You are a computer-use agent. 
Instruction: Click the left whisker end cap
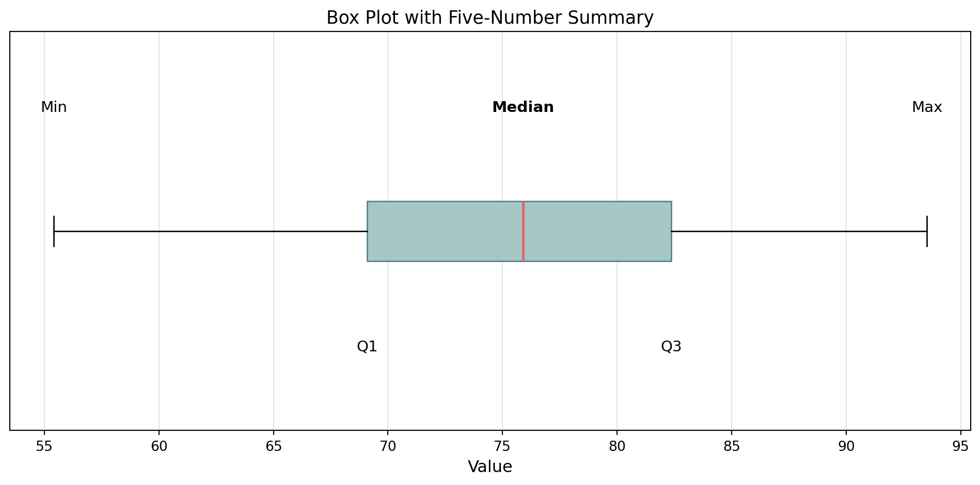pyautogui.click(x=54, y=231)
